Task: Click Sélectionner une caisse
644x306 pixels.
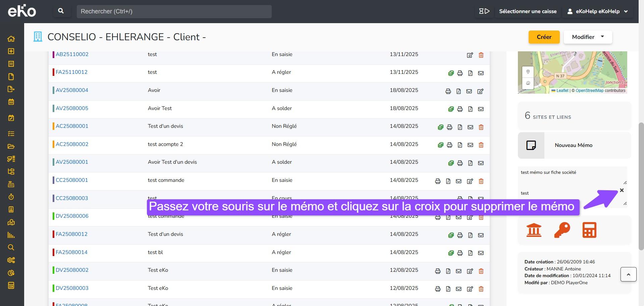Action: tap(527, 11)
